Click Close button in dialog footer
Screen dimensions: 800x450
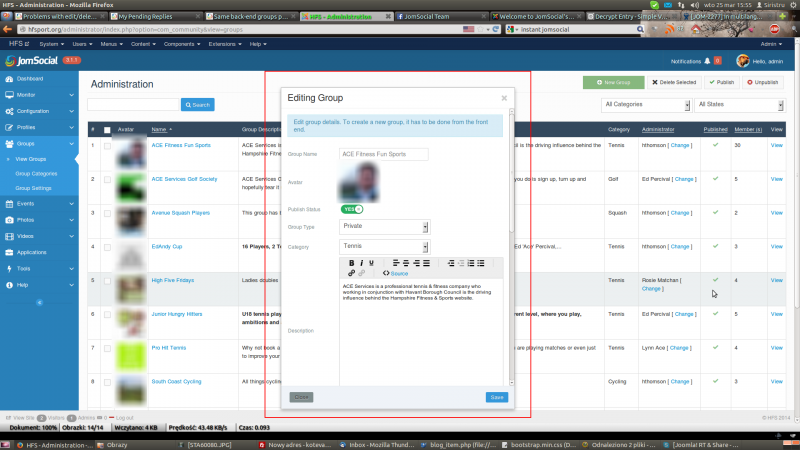[301, 397]
